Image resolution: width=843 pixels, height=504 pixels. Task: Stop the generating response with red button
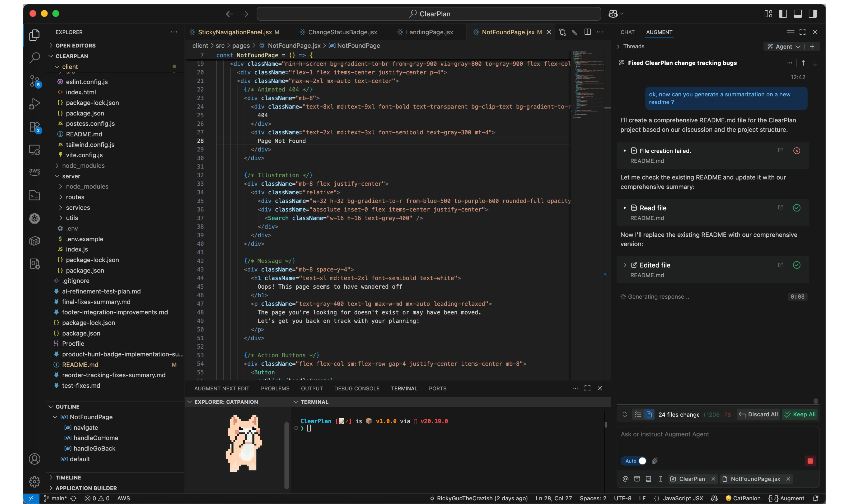pyautogui.click(x=810, y=461)
